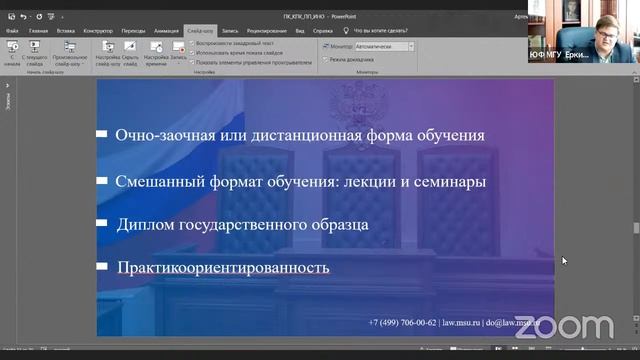This screenshot has width=640, height=360.
Task: Open the Справка tab
Action: coord(323,31)
